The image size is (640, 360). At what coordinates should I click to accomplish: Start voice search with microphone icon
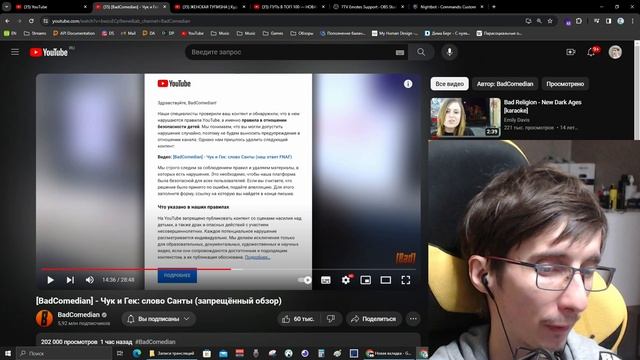449,52
